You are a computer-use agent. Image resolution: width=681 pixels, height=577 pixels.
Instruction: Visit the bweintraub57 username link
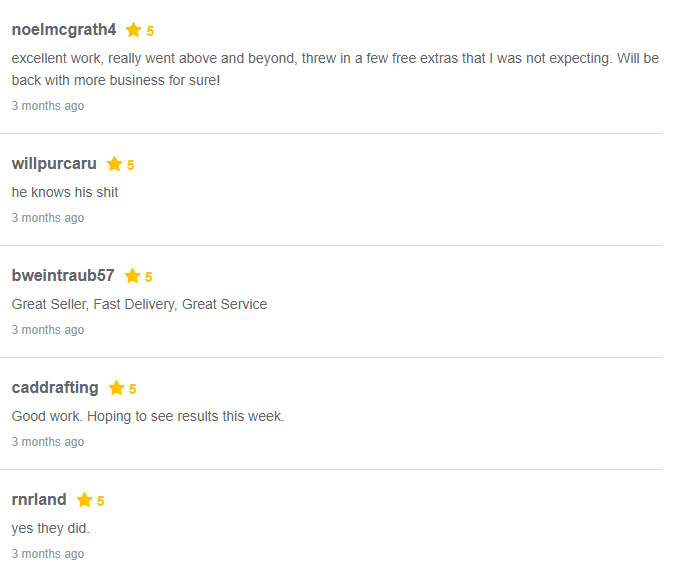(x=63, y=276)
